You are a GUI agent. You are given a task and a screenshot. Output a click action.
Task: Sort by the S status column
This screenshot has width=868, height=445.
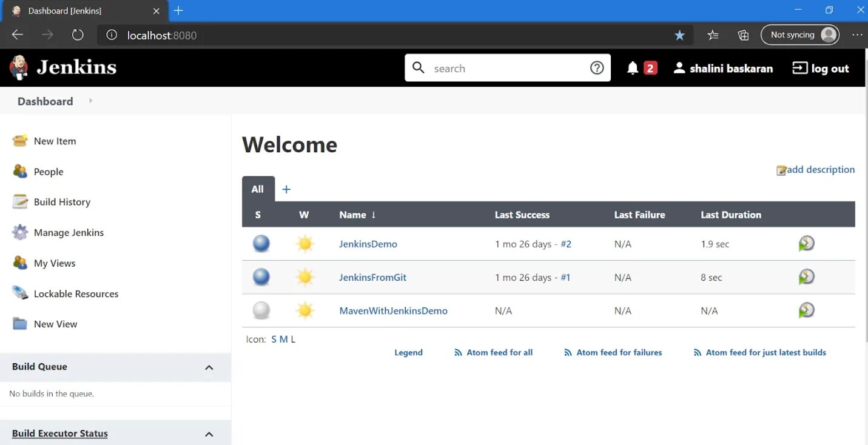point(258,215)
